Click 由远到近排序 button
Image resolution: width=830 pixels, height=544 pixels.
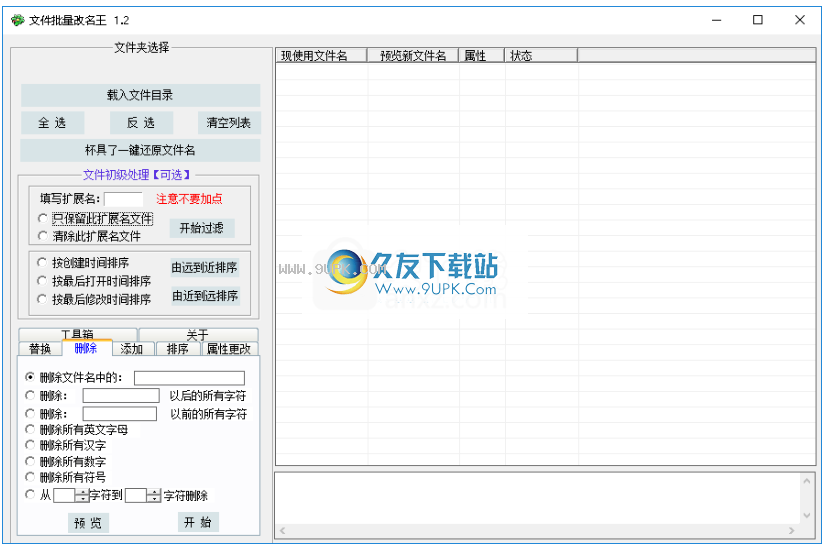[204, 268]
